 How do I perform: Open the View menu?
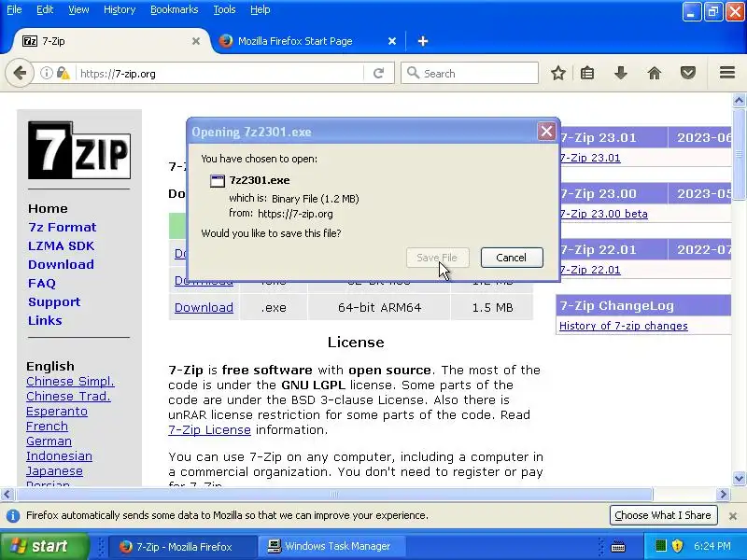(78, 9)
